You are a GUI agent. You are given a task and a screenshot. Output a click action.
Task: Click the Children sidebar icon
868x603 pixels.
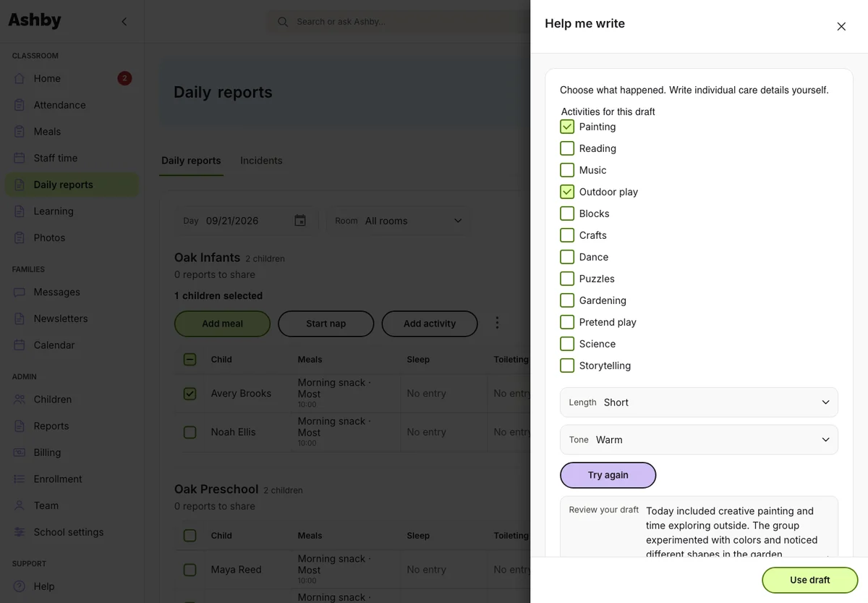(20, 400)
